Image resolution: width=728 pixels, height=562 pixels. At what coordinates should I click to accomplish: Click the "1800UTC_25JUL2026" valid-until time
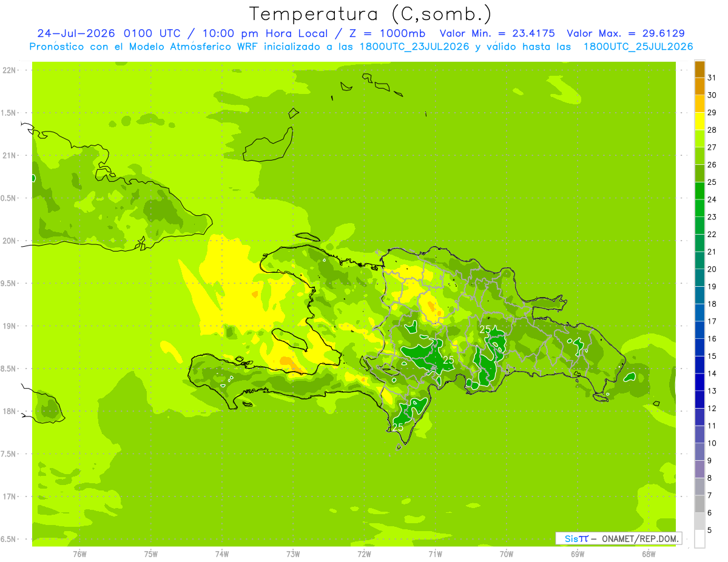[638, 47]
